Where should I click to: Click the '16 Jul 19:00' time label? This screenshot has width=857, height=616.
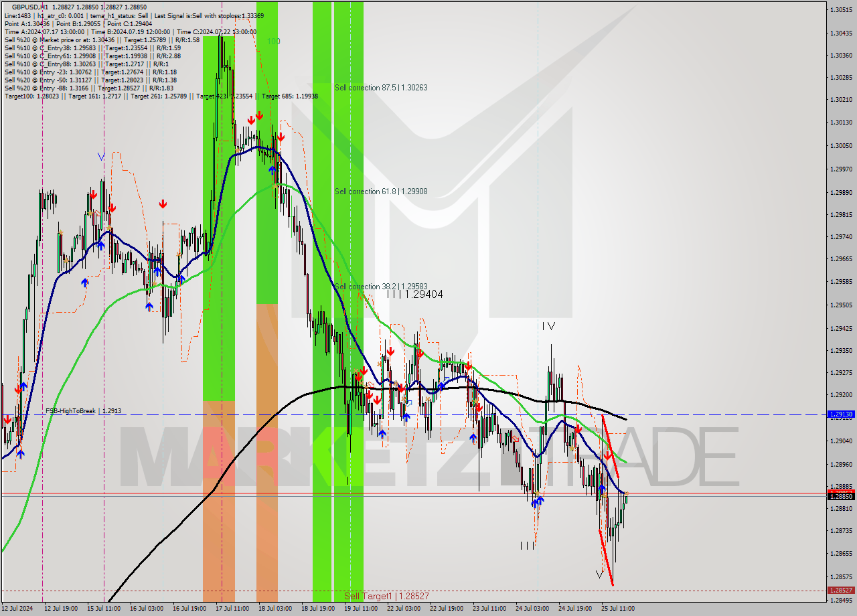(189, 608)
